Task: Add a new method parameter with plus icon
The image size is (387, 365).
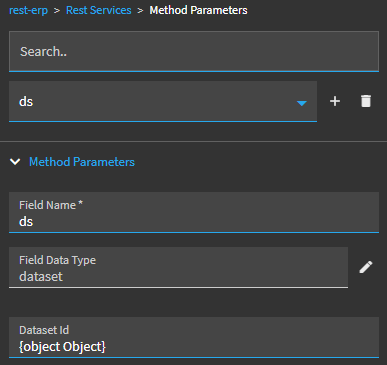Action: [335, 101]
